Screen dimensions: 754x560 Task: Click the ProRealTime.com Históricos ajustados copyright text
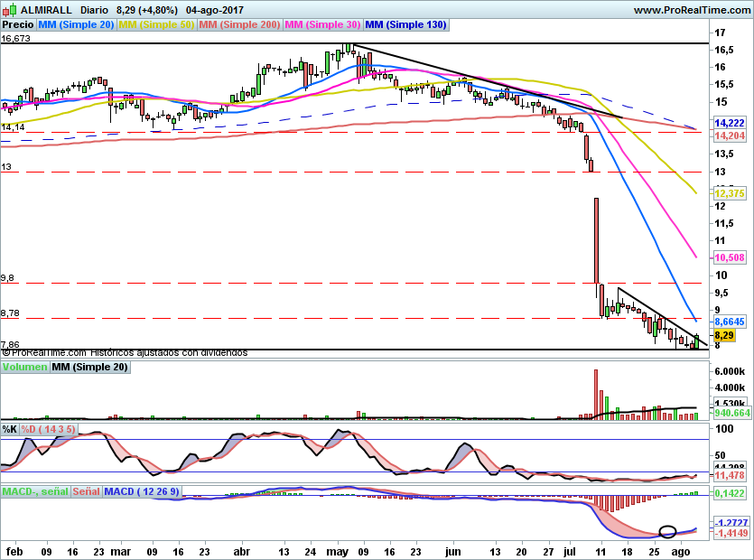click(125, 352)
